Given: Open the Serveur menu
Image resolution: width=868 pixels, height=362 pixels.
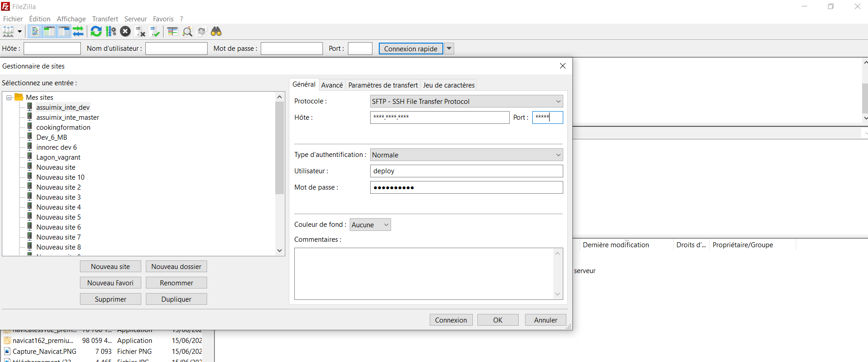Looking at the screenshot, I should [x=135, y=19].
